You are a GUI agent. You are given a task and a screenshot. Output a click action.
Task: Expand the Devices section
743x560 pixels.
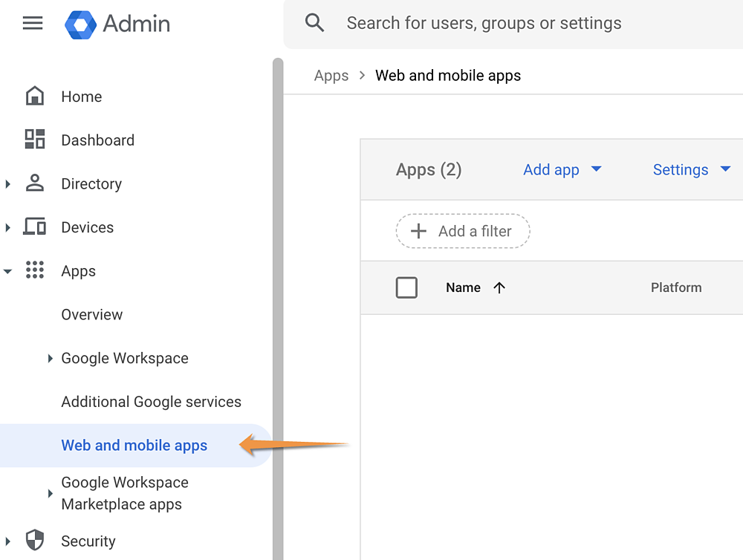[x=7, y=227]
